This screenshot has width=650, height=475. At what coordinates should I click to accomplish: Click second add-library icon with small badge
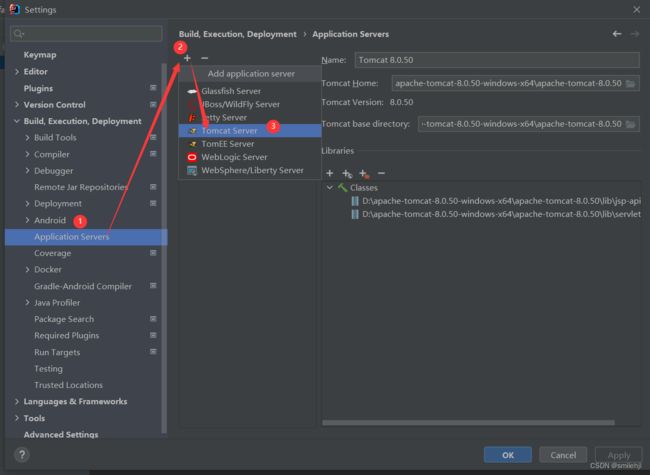pos(347,174)
